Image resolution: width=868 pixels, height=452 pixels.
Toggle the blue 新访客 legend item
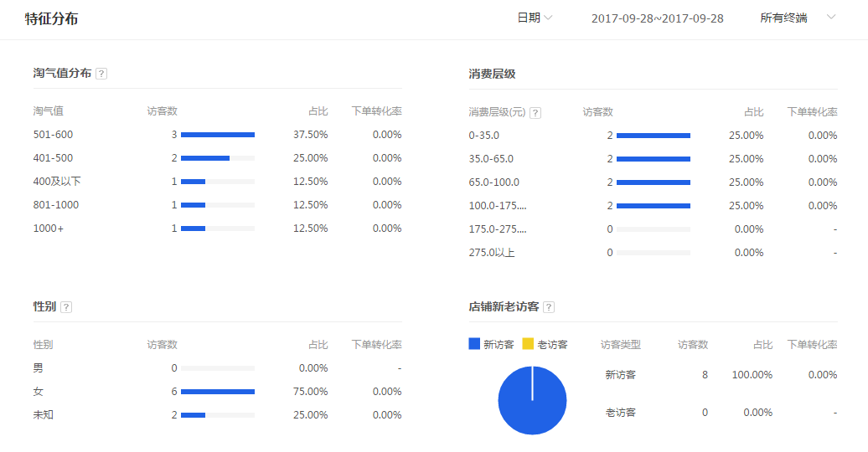pyautogui.click(x=492, y=344)
